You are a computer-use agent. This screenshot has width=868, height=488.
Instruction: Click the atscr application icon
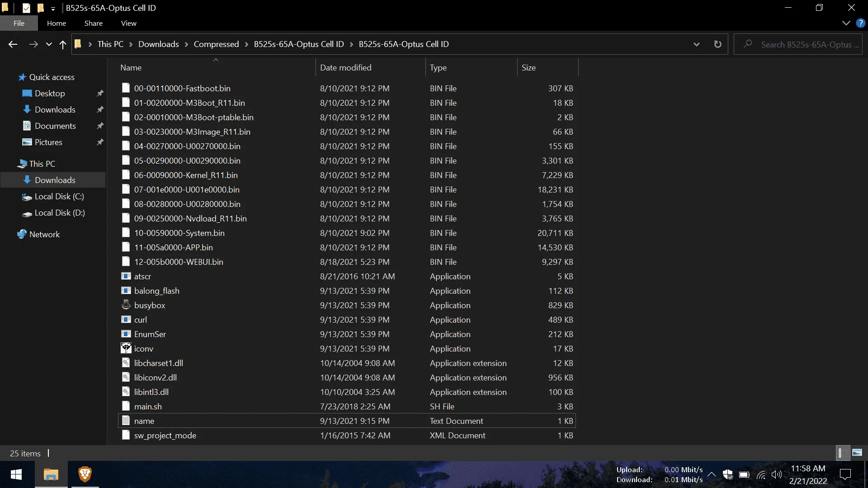click(x=126, y=276)
